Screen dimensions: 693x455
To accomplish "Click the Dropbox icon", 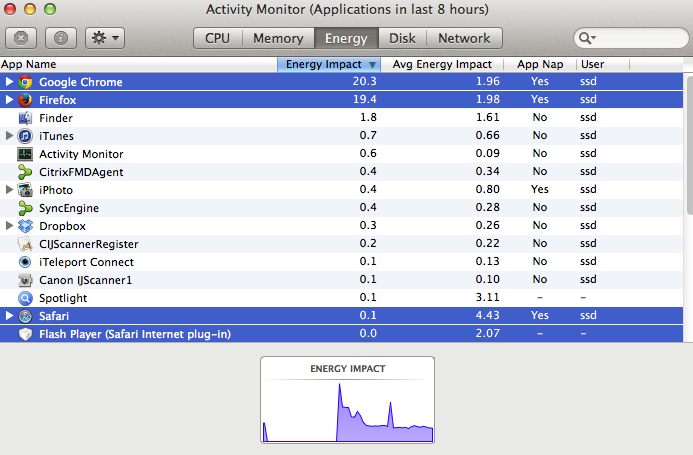I will point(25,226).
